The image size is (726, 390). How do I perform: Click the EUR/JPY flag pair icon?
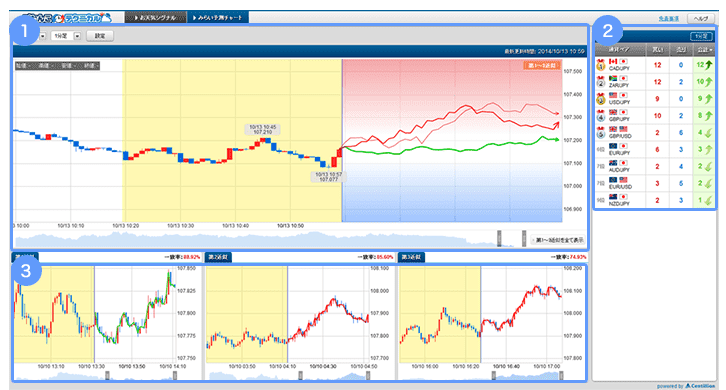[x=618, y=146]
